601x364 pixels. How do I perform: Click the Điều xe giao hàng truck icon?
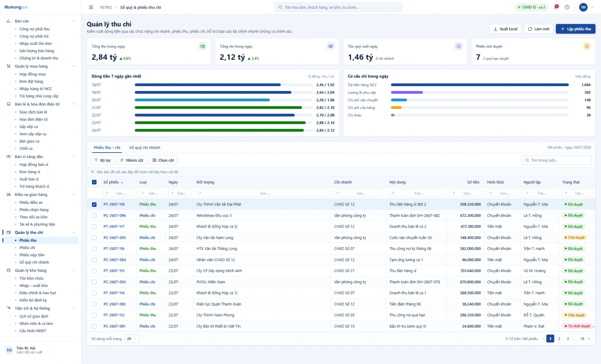coord(9,195)
